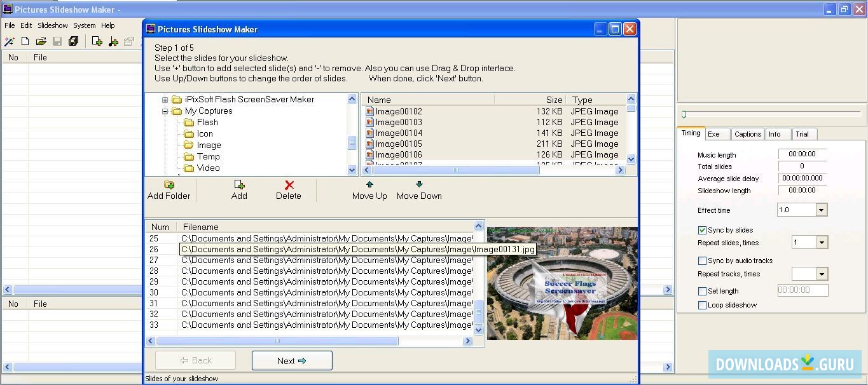The height and width of the screenshot is (385, 868).
Task: Click the Save All disks toolbar icon
Action: (x=73, y=41)
